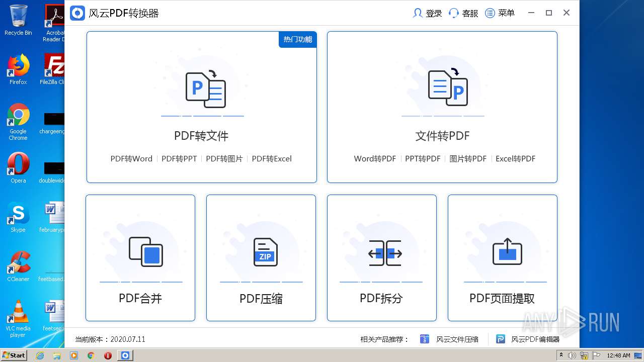Click the PDF压缩 ZIP icon

click(265, 252)
